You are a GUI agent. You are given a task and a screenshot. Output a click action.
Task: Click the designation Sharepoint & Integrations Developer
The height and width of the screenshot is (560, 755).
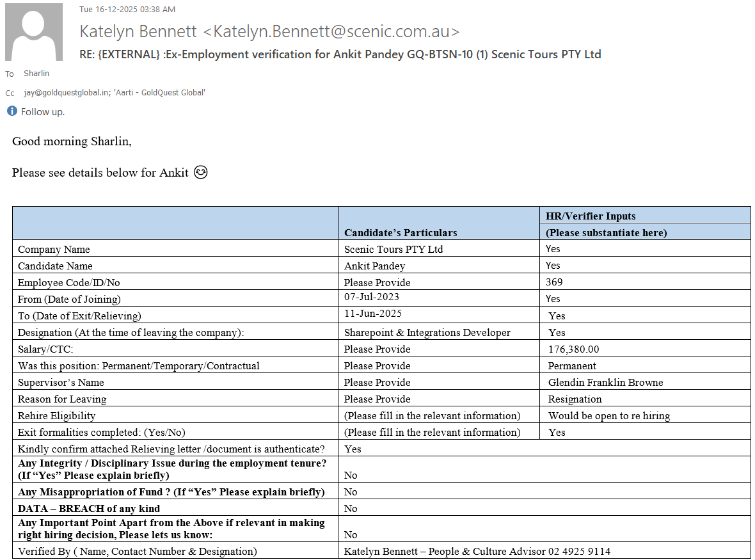[x=427, y=333]
